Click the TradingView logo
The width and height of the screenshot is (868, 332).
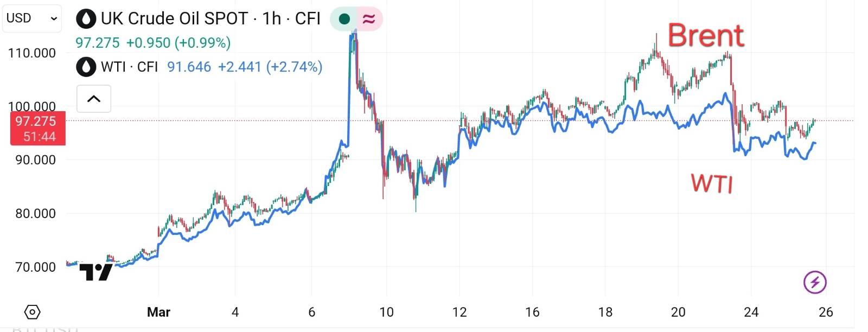[95, 272]
